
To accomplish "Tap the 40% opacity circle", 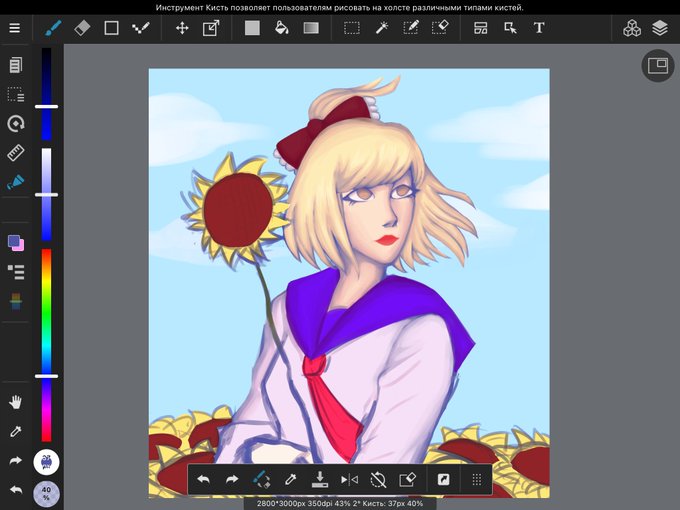I will pos(46,494).
